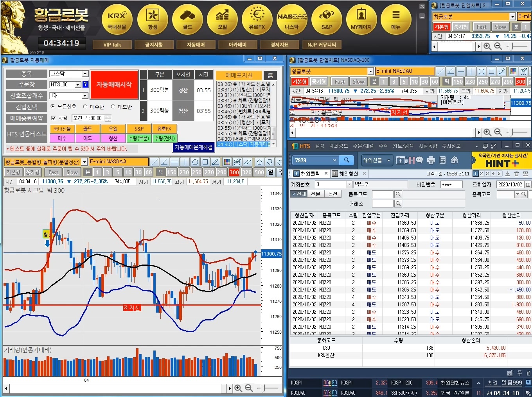Click zoom-in magnifier under the main signal chart

click(x=238, y=388)
